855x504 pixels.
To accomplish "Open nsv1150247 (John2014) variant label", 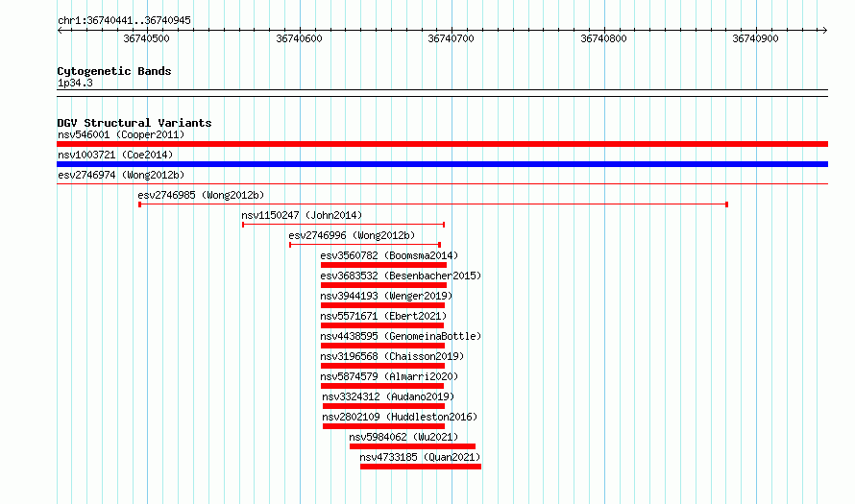I will coord(302,215).
